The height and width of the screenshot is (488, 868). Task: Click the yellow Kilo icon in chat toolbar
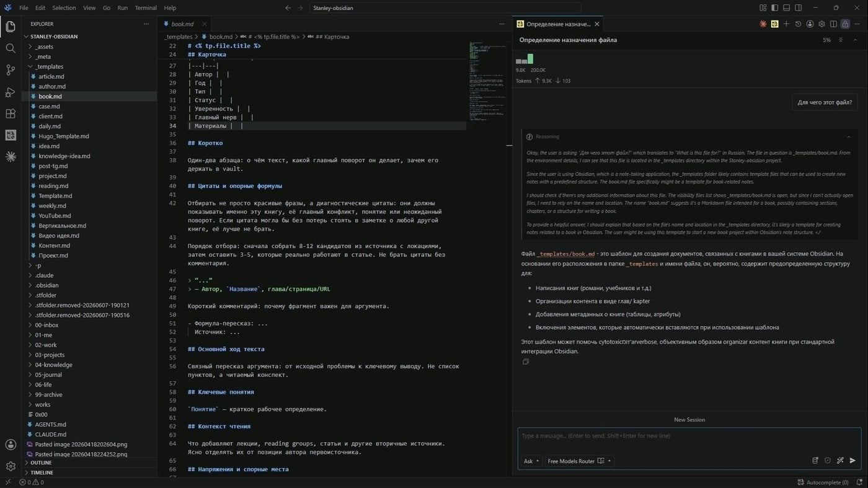(x=775, y=24)
